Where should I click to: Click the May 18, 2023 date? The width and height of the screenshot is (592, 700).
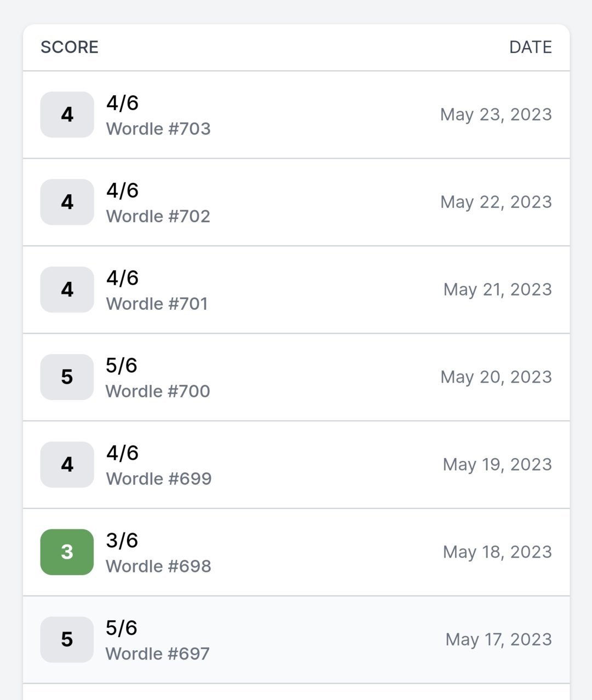pos(497,552)
